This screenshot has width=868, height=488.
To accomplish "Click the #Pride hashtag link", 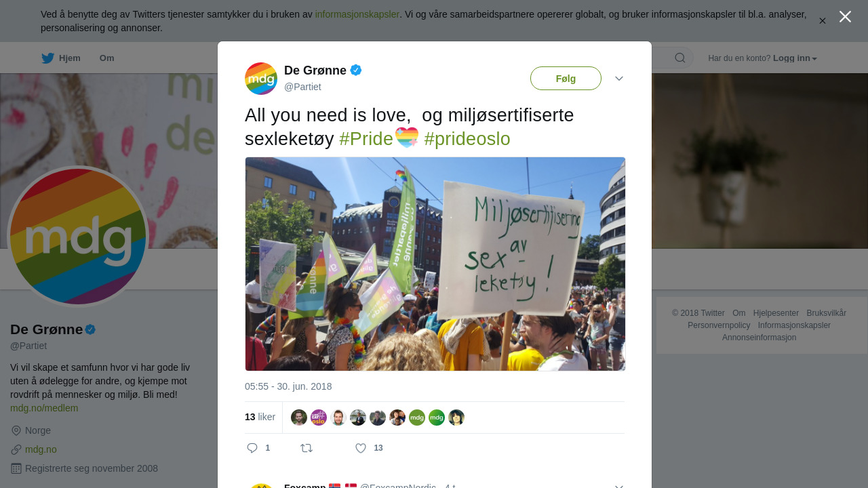I will [366, 139].
